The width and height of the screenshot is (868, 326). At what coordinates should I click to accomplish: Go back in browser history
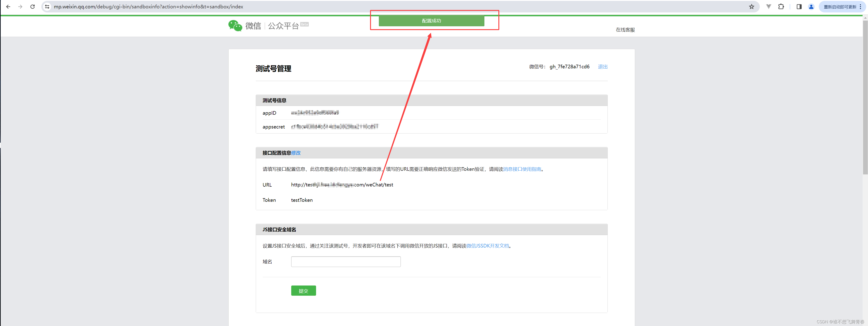[8, 7]
